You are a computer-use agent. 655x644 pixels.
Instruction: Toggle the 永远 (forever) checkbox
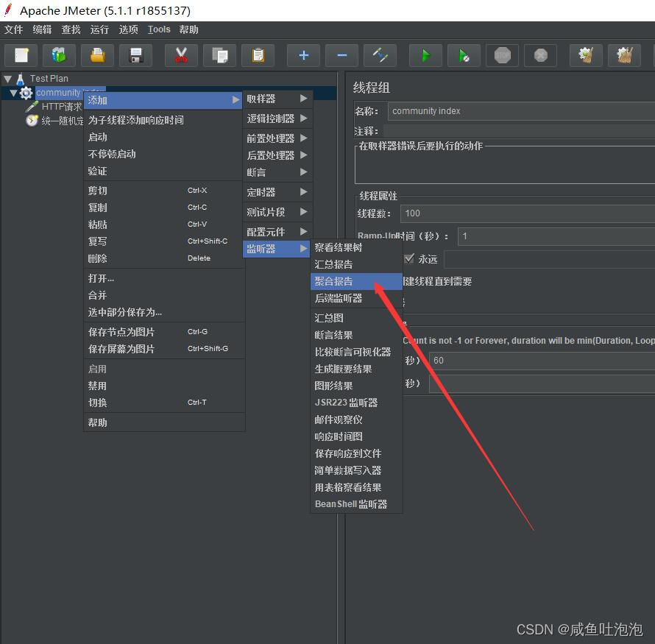[409, 258]
